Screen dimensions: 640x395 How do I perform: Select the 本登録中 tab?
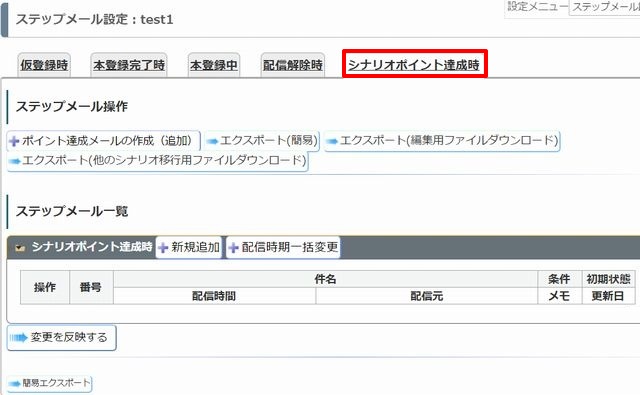click(214, 65)
